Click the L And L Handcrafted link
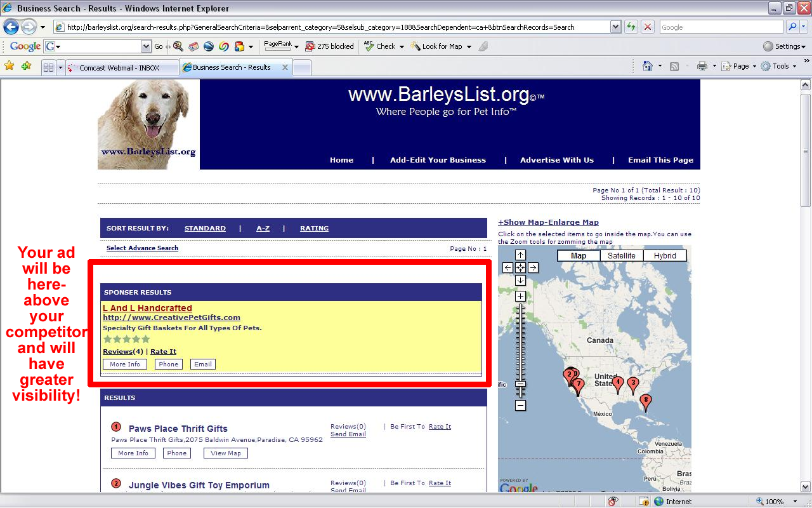The height and width of the screenshot is (508, 812). pyautogui.click(x=147, y=308)
